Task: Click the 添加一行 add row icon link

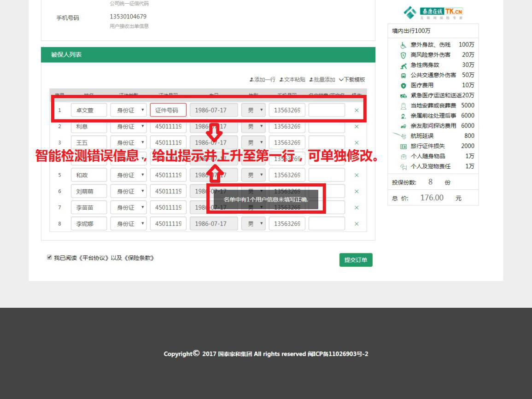Action: pos(262,80)
